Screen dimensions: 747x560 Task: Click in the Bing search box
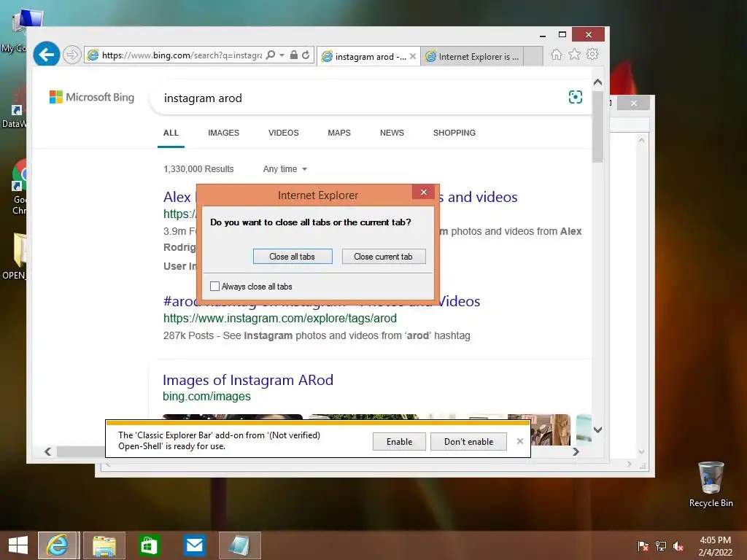[x=362, y=98]
